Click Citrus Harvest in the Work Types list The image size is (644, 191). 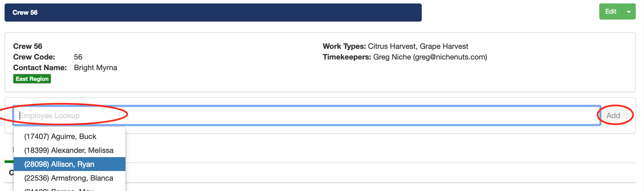(392, 46)
